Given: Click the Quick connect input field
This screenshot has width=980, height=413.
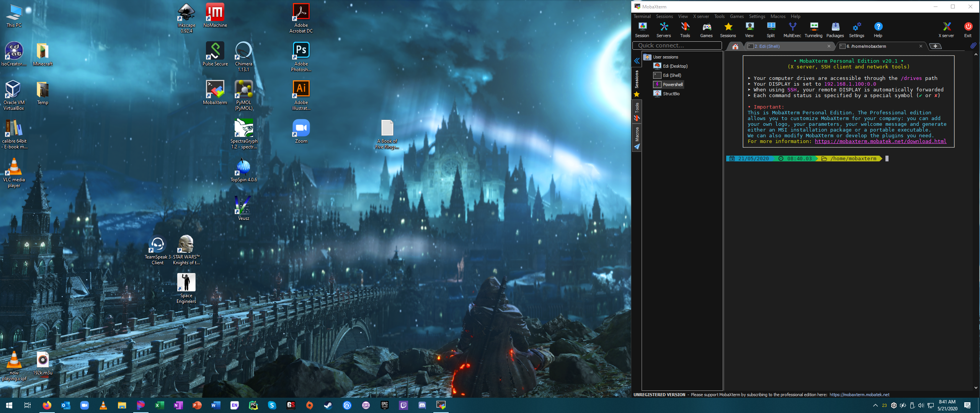Looking at the screenshot, I should tap(677, 46).
